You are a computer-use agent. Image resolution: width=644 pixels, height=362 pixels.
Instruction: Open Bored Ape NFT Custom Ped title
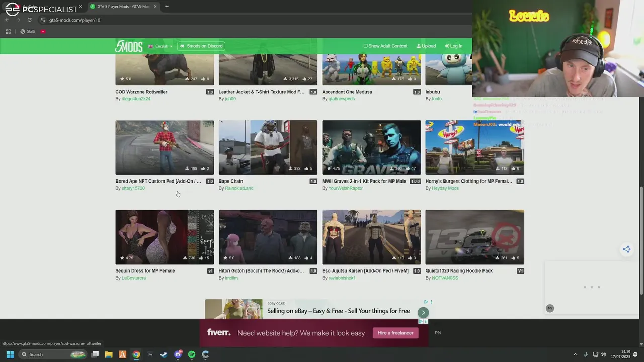[158, 182]
